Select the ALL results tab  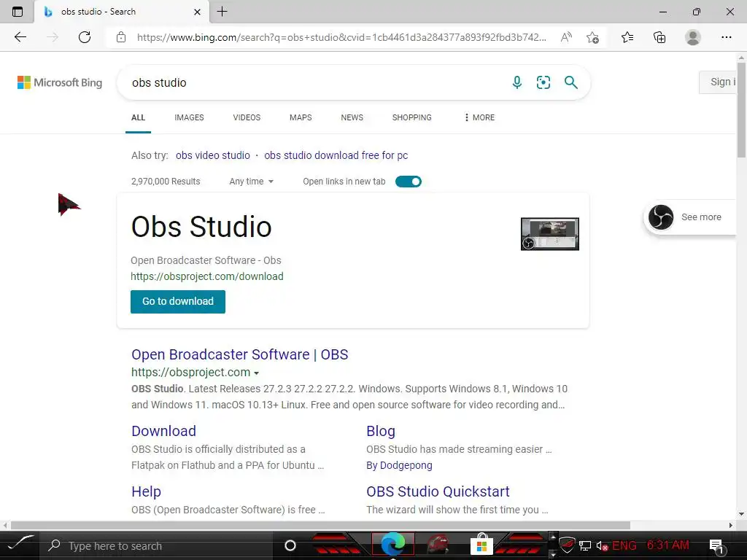point(138,117)
